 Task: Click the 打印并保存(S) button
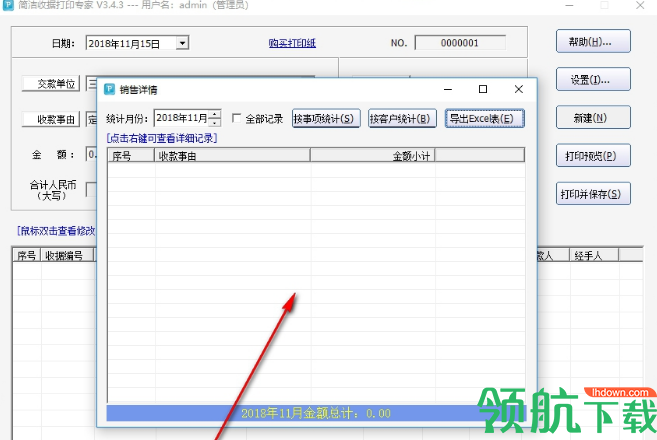[x=593, y=194]
